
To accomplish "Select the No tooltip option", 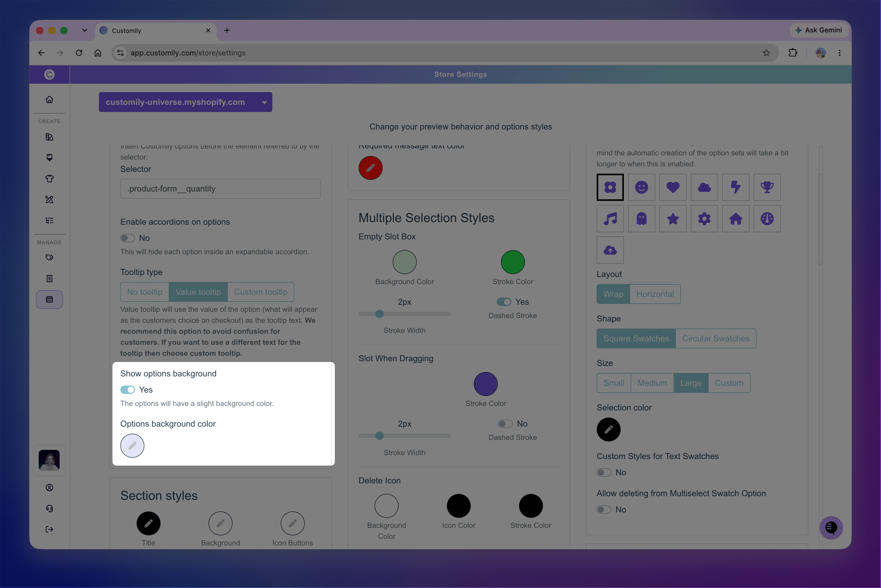I will (145, 292).
